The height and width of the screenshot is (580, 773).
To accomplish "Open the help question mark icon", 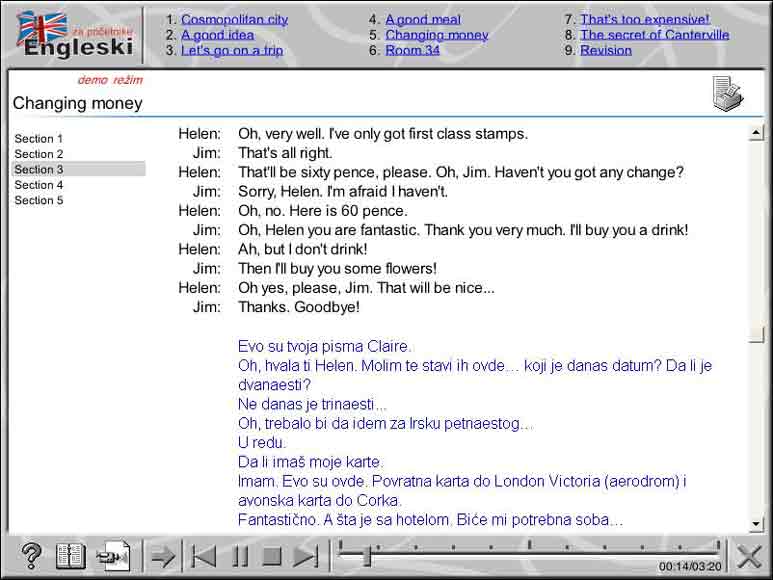I will point(32,556).
